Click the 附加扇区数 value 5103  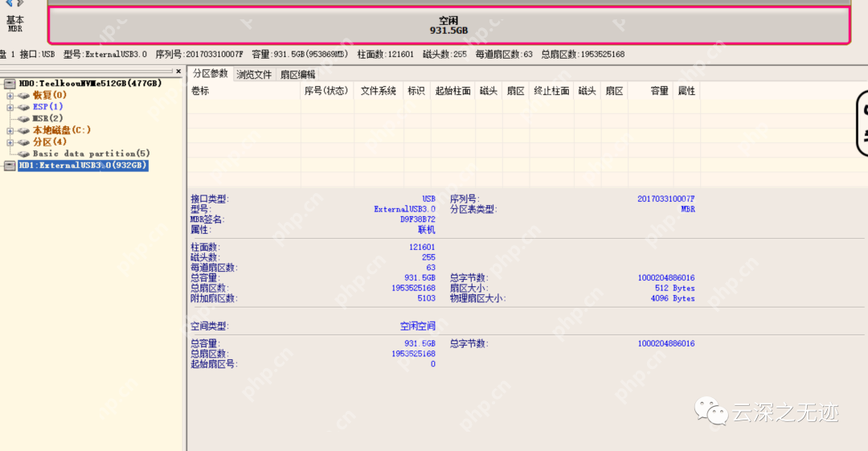(x=426, y=298)
